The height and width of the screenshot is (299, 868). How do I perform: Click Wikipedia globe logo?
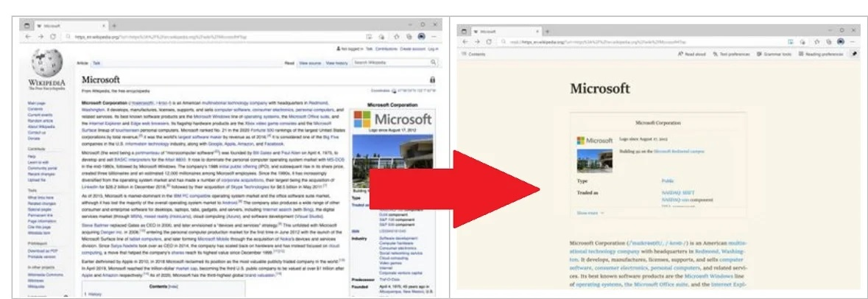(46, 63)
